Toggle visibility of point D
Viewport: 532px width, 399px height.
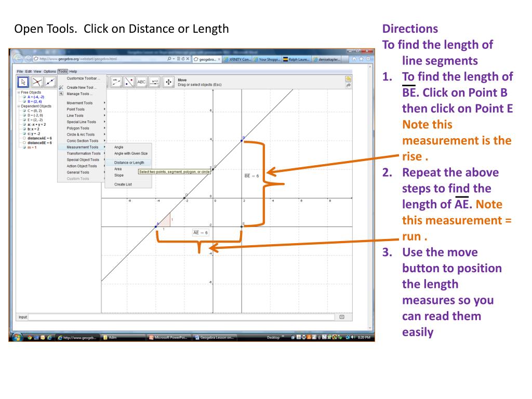coord(24,115)
